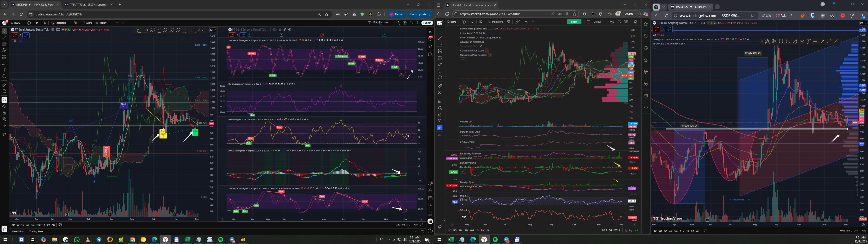Viewport: 868px width, 244px height.
Task: Take a chart snapshot with Stockbit camera icon
Action: click(x=626, y=22)
